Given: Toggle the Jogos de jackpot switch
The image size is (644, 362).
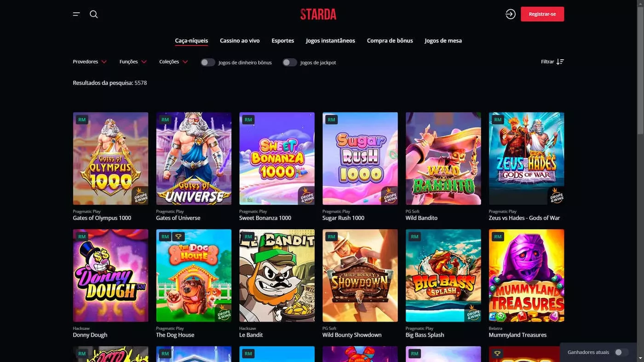Looking at the screenshot, I should click(290, 62).
